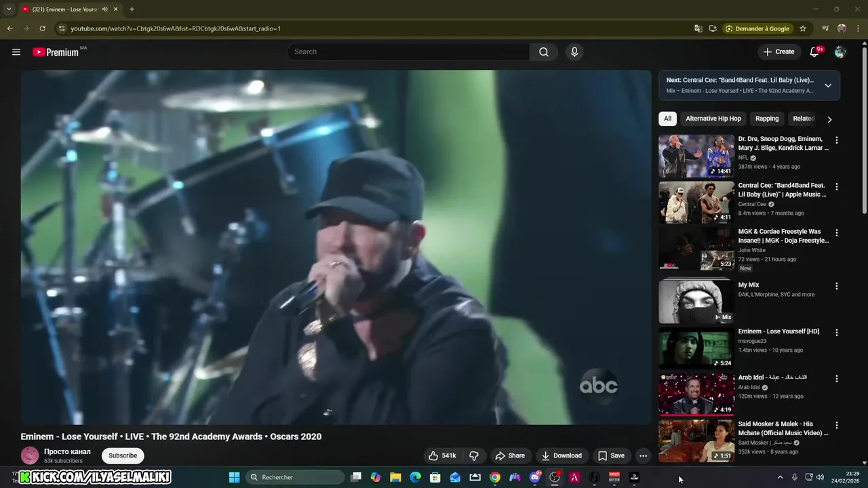The height and width of the screenshot is (488, 868).
Task: Open the Просто канал channel avatar
Action: point(30,455)
